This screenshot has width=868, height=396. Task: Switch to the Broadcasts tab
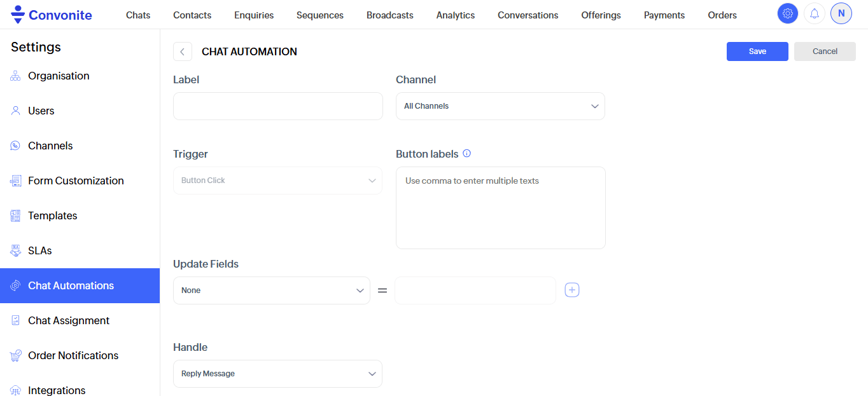pos(389,15)
